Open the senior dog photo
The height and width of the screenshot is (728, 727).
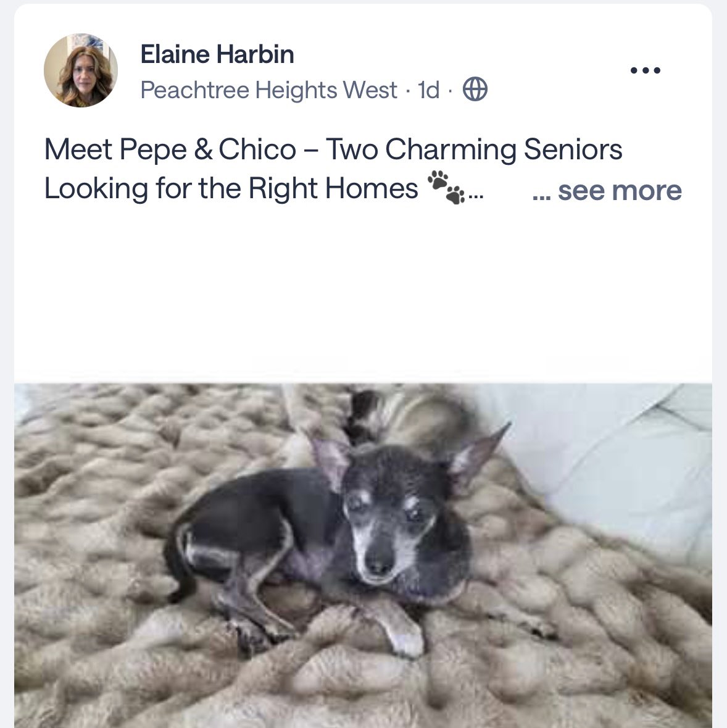click(363, 555)
